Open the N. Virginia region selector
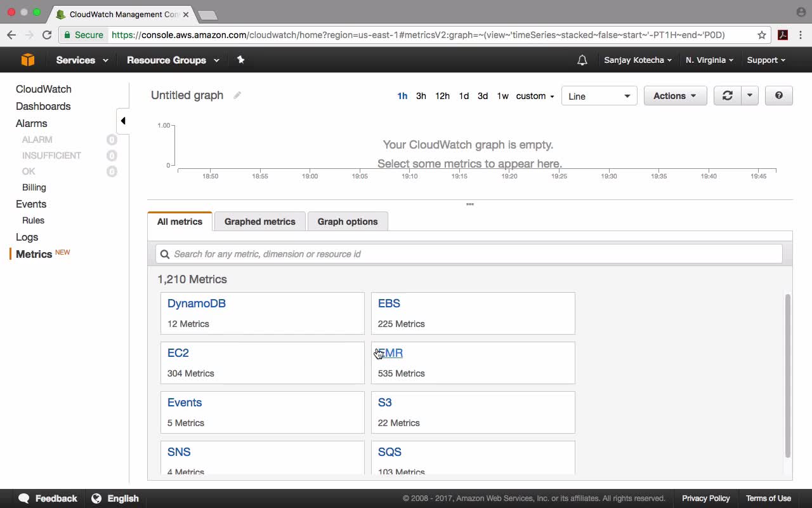Viewport: 812px width, 508px height. (709, 60)
